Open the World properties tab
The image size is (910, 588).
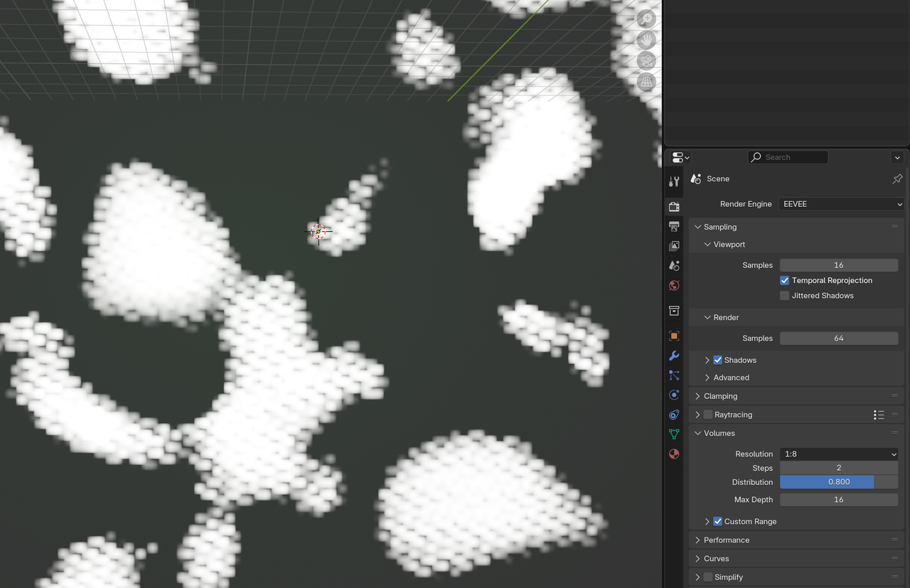(674, 285)
